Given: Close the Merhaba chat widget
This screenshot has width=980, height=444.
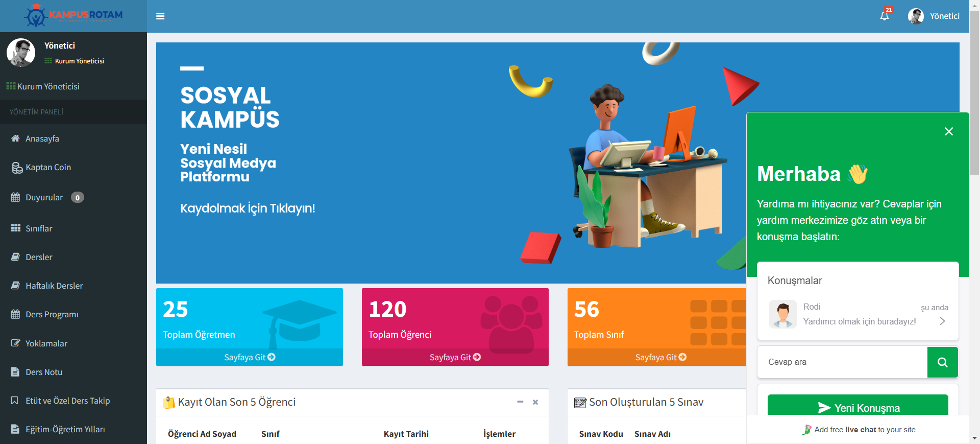Looking at the screenshot, I should click(x=948, y=131).
